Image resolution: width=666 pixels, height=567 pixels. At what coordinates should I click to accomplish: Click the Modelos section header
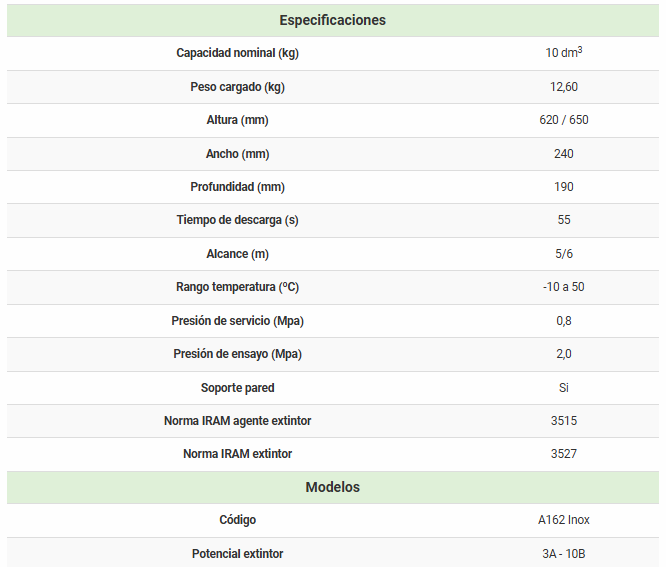[x=332, y=487]
